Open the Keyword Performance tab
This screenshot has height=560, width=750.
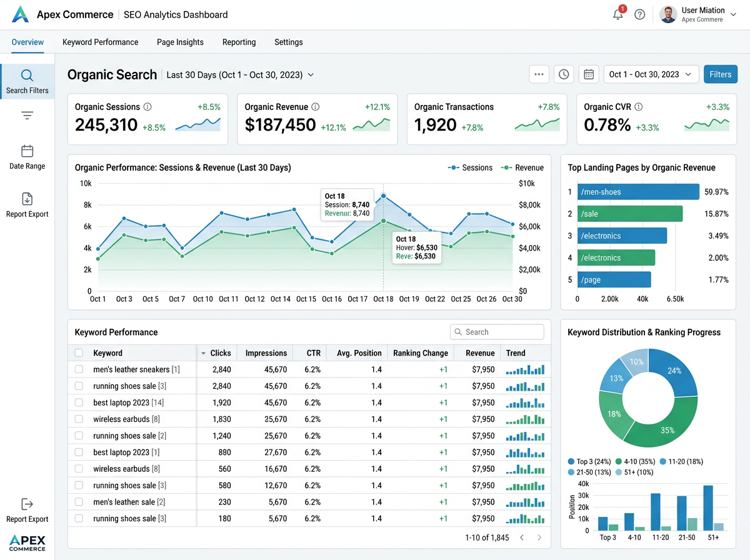point(100,42)
